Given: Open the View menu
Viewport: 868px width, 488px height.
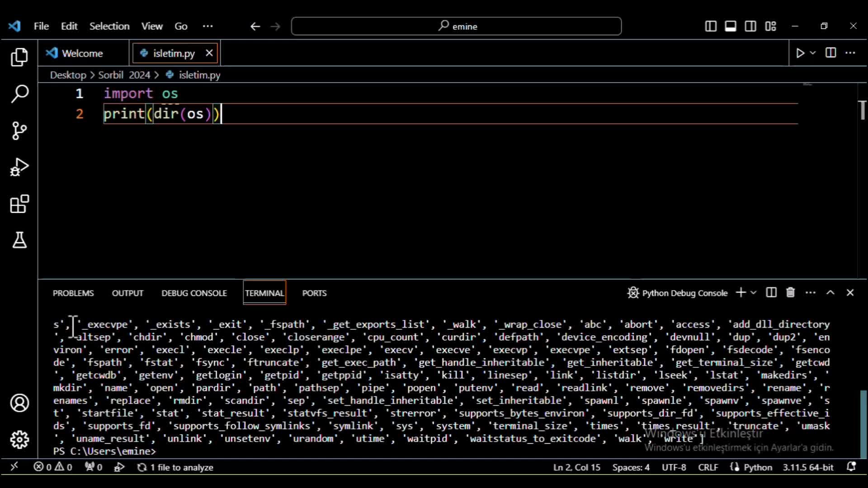Looking at the screenshot, I should click(x=152, y=26).
